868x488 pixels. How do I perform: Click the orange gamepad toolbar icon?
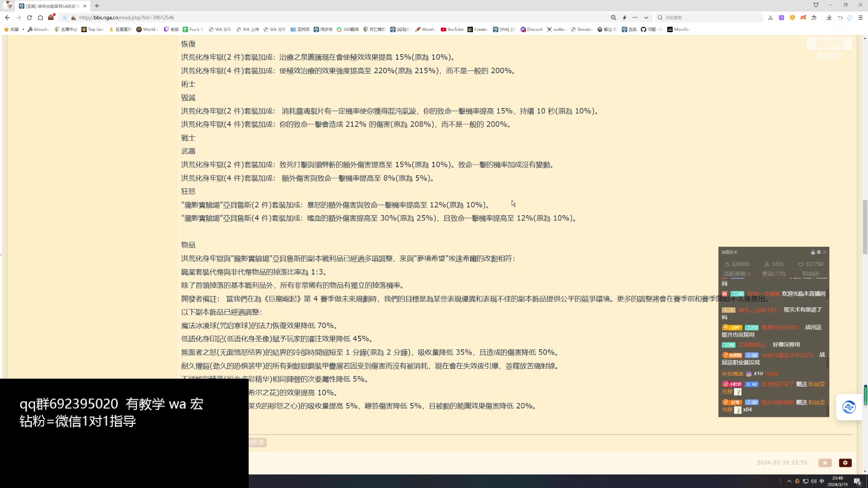803,18
